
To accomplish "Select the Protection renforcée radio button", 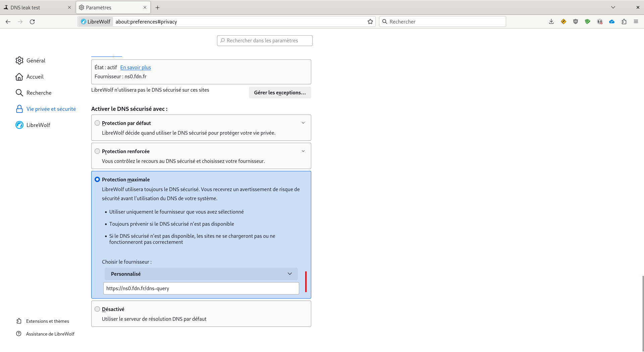I will [97, 151].
